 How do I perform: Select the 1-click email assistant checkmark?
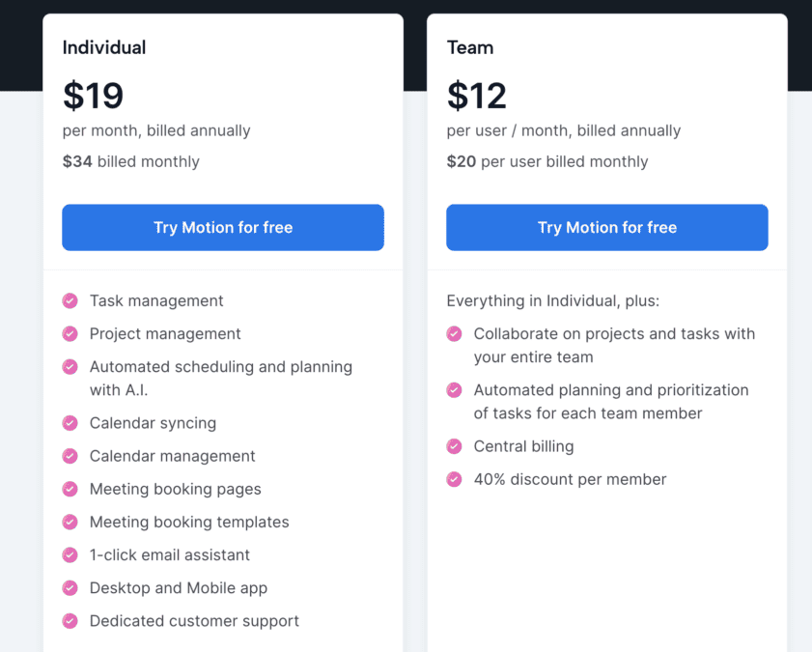[70, 554]
